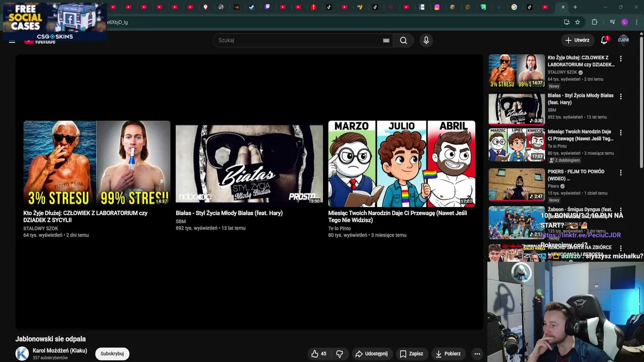Click Karol Możdżeń channel avatar

pyautogui.click(x=22, y=353)
